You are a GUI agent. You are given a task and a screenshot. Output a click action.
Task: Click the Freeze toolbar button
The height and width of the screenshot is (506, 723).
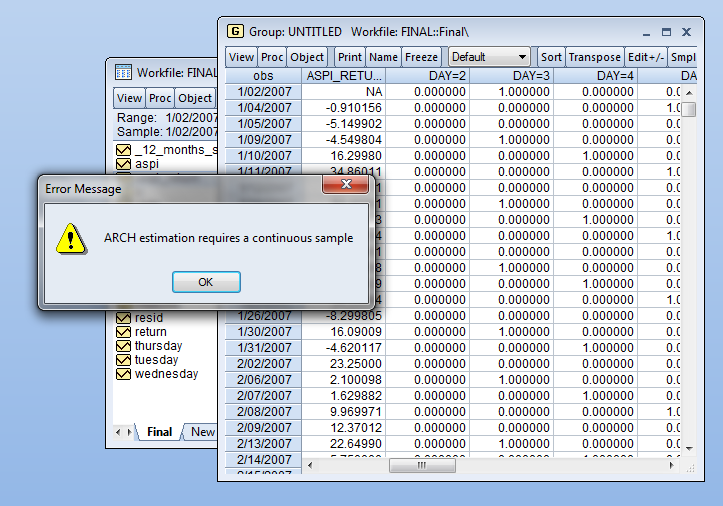421,58
